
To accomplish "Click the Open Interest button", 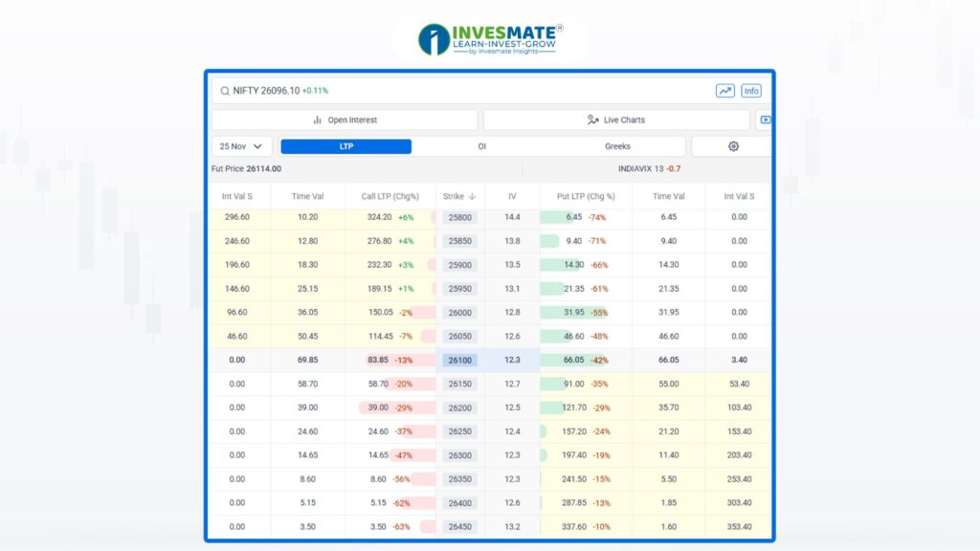I will (x=345, y=121).
